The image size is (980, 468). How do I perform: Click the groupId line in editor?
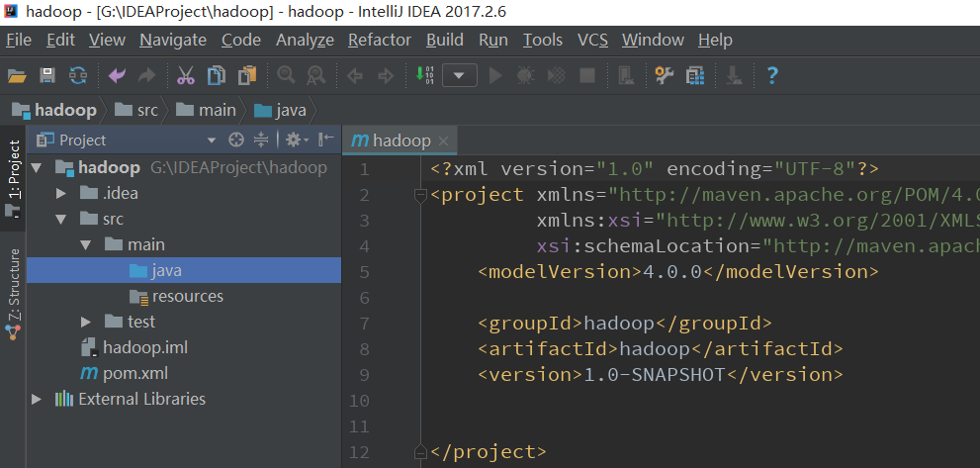625,324
